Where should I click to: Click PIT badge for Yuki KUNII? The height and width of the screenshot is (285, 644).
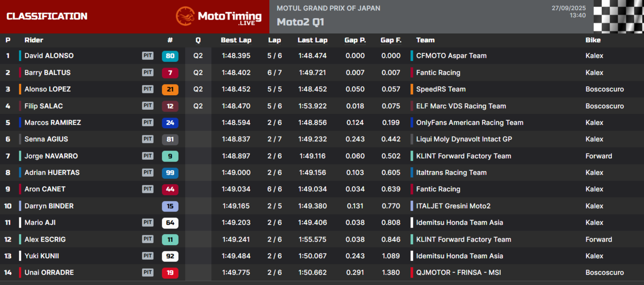pos(147,256)
